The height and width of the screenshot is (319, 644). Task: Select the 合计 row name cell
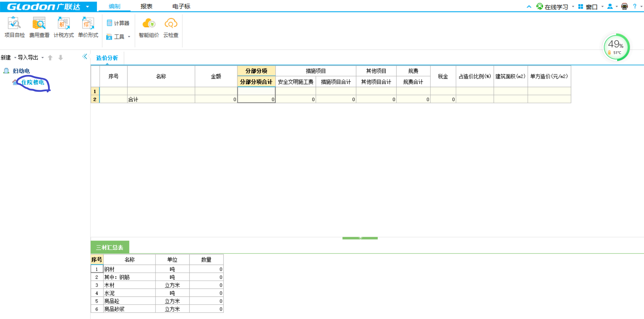[161, 99]
